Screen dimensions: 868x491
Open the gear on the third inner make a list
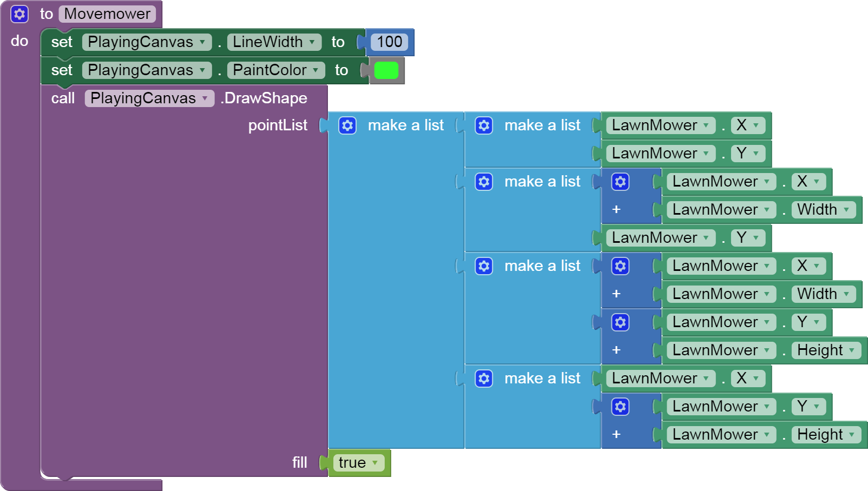tap(484, 266)
